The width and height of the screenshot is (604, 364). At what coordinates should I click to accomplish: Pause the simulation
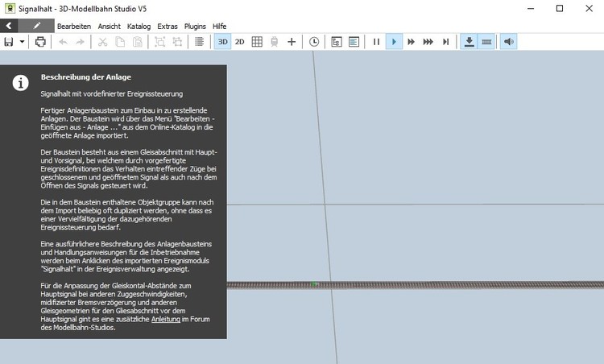click(x=376, y=42)
